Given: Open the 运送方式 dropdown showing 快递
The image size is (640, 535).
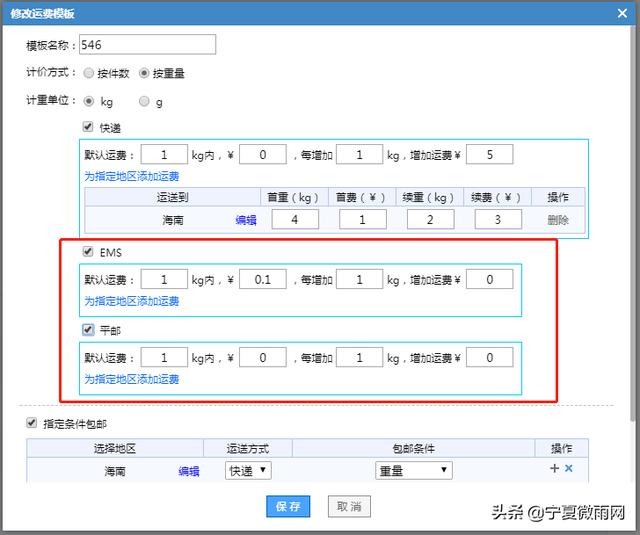Looking at the screenshot, I should [x=247, y=470].
